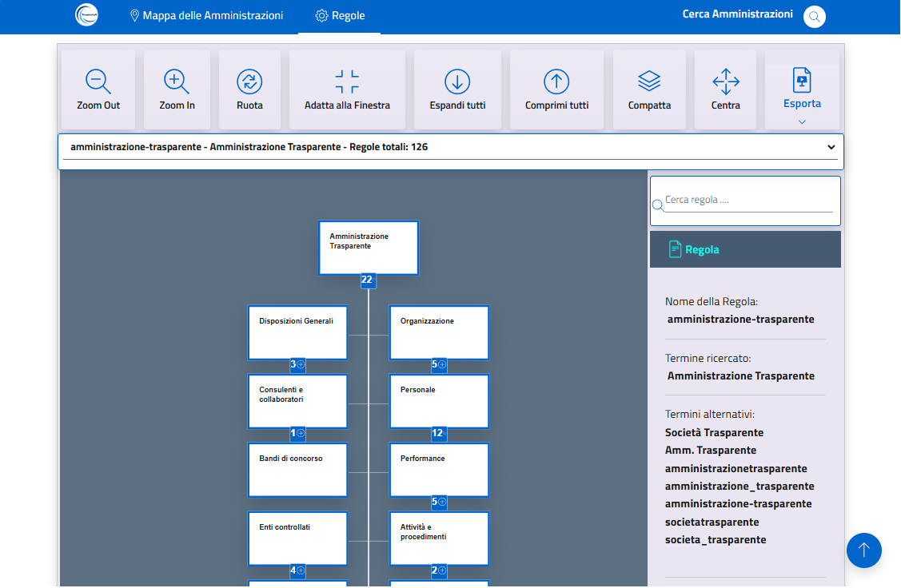
Task: Select the Enti controllati node
Action: point(297,538)
